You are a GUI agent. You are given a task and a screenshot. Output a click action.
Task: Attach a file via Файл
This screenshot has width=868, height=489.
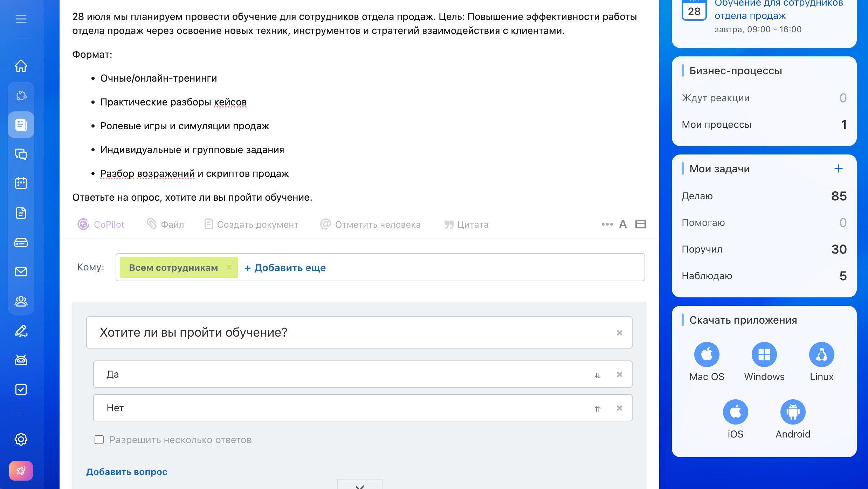[x=165, y=224]
